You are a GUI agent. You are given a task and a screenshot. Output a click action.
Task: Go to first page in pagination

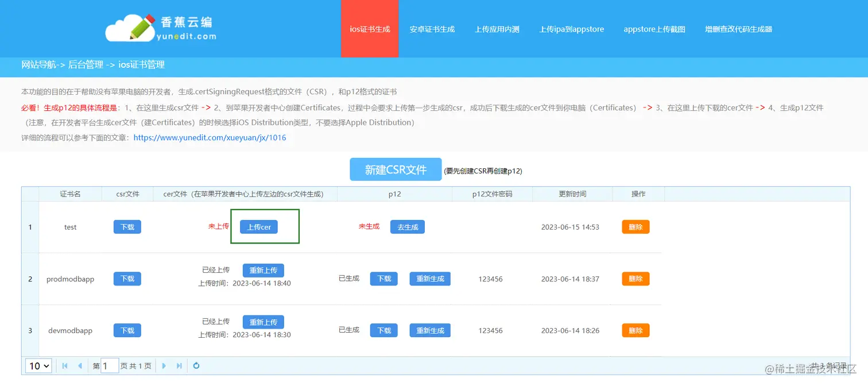65,366
